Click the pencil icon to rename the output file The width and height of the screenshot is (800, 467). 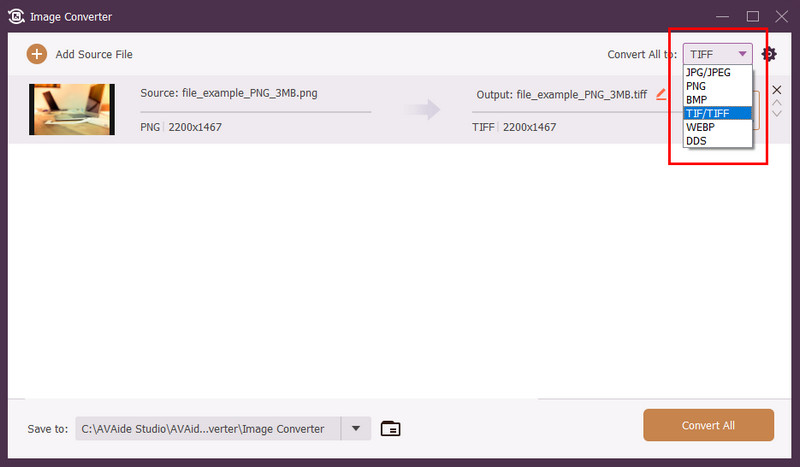[x=661, y=95]
